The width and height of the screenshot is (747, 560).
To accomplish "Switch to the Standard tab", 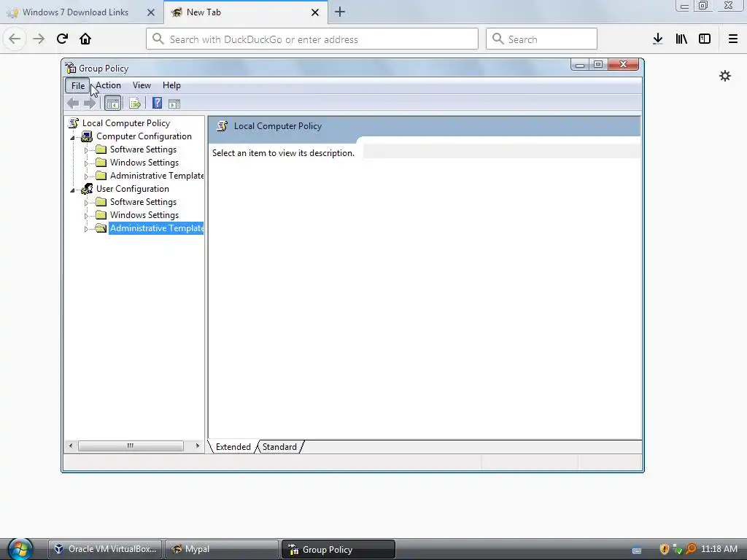I will tap(279, 447).
